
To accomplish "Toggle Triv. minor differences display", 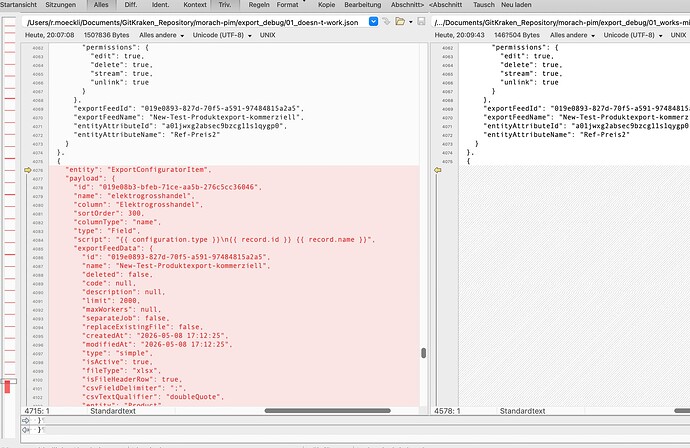I will (x=225, y=5).
